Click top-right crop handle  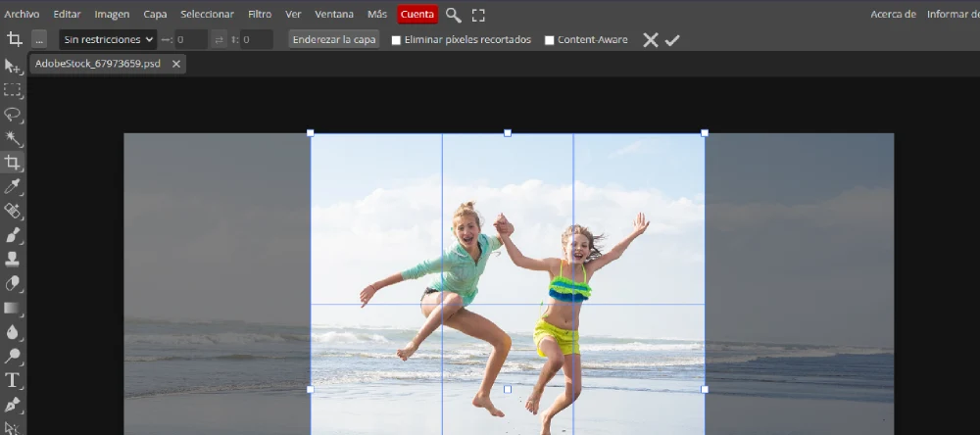coord(705,133)
